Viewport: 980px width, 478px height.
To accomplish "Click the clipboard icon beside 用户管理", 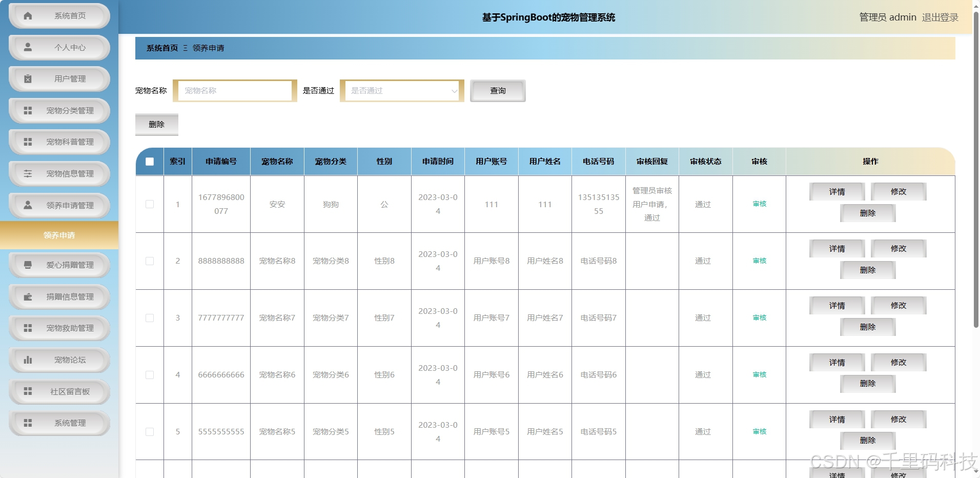I will pos(28,79).
